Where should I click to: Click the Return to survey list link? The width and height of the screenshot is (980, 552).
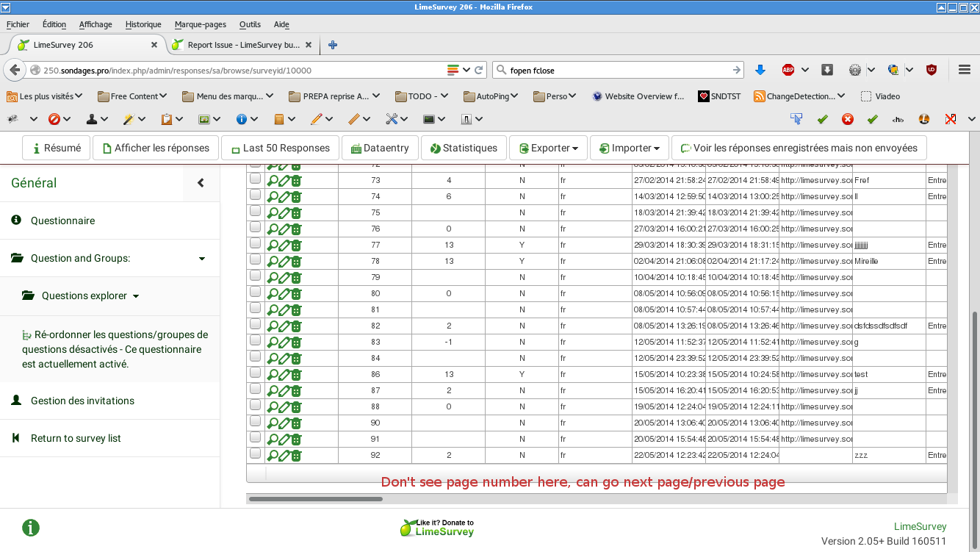[x=76, y=438]
